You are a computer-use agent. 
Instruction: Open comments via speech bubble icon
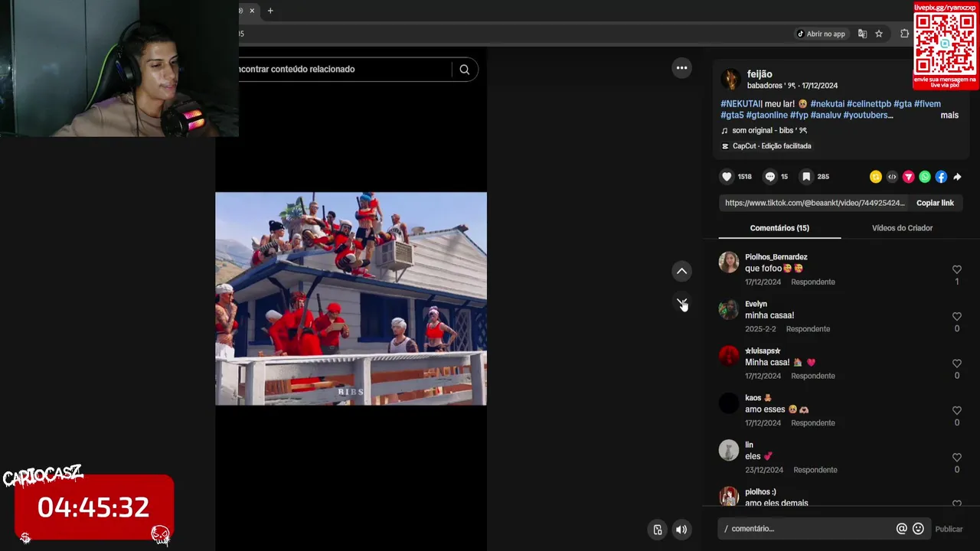[x=770, y=177]
